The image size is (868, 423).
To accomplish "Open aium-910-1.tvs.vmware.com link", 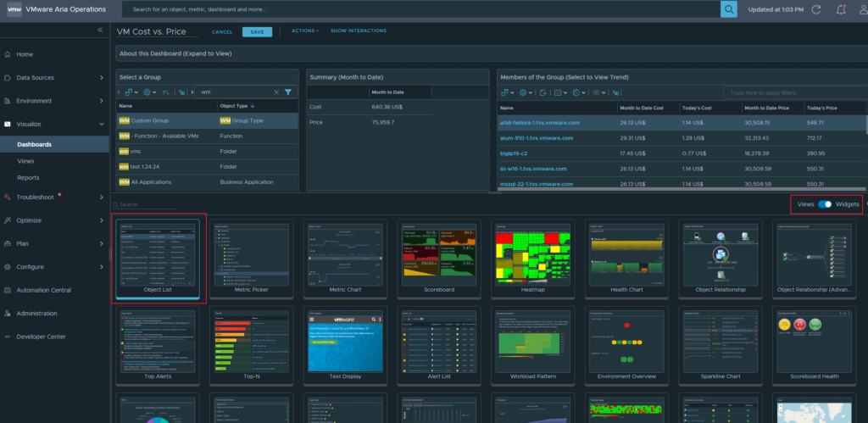I will point(537,138).
